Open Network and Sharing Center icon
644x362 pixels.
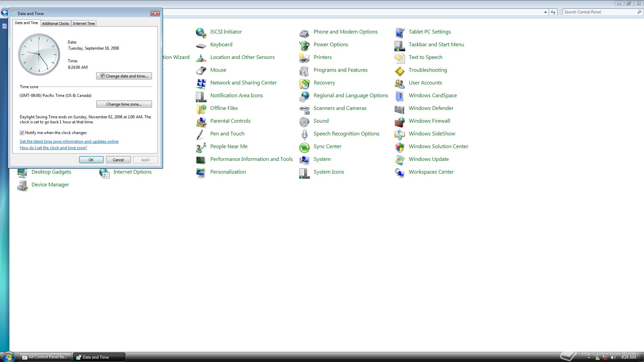click(x=201, y=83)
